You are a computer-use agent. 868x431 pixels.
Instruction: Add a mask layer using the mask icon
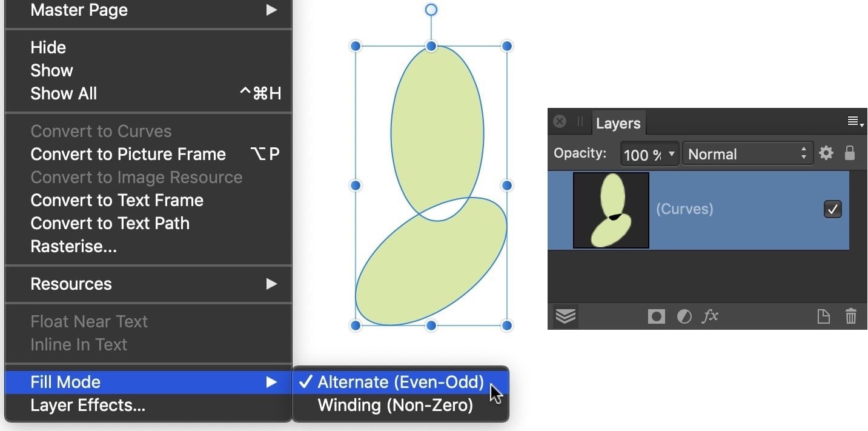click(x=656, y=316)
